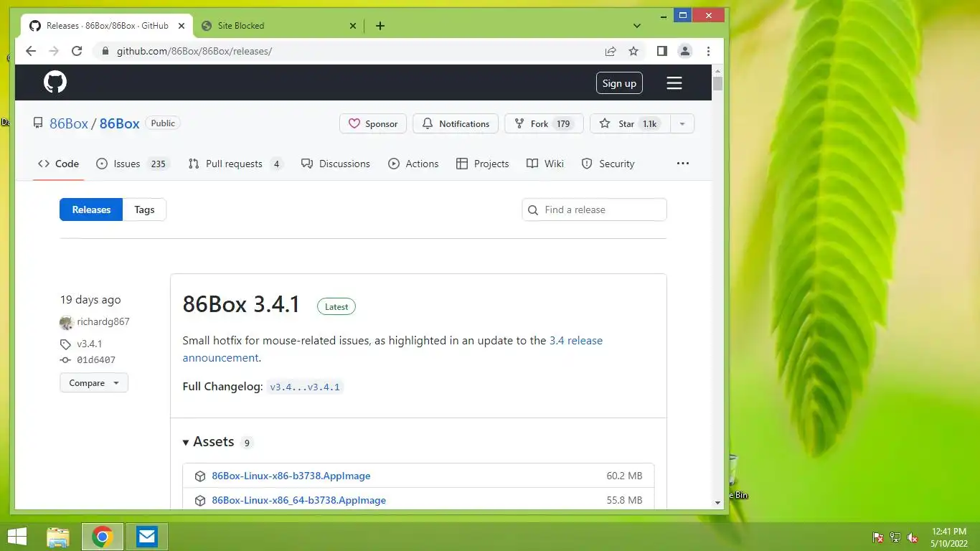The image size is (980, 551).
Task: Open Chrome three-dot menu
Action: 708,51
